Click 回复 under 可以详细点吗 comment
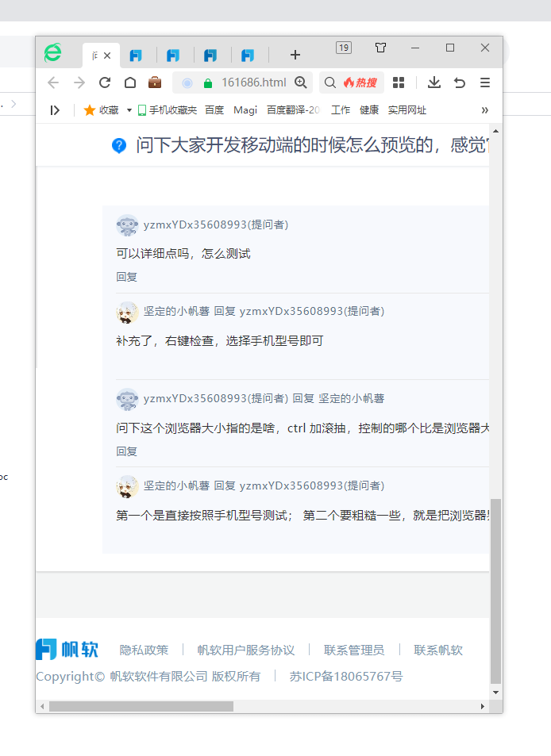The width and height of the screenshot is (551, 756). (126, 277)
